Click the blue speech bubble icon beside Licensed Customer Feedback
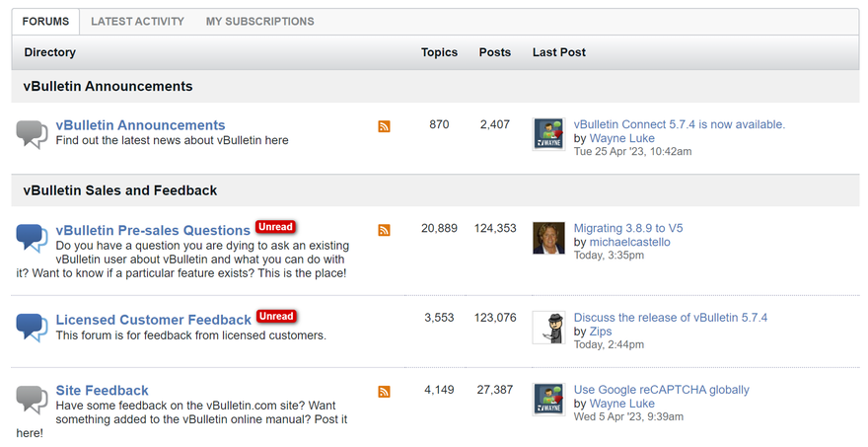This screenshot has width=868, height=447. (x=32, y=328)
